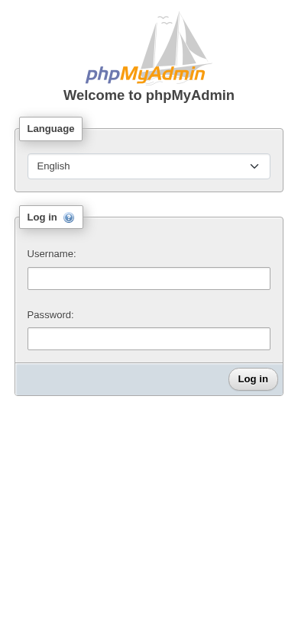The height and width of the screenshot is (644, 298).
Task: Click the Password label
Action: click(50, 315)
